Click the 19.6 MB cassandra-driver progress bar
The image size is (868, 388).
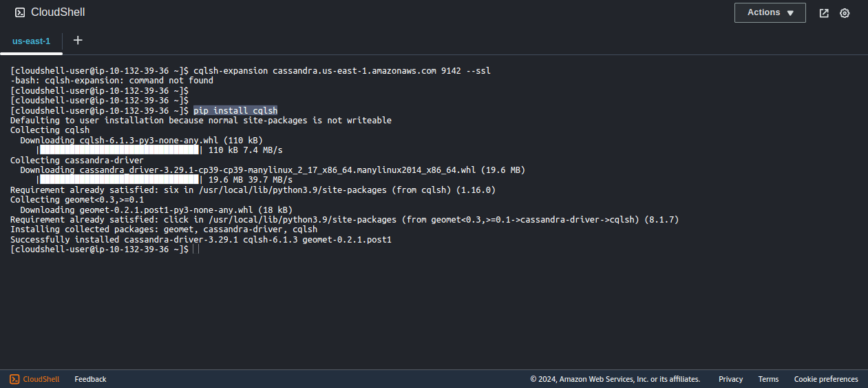(x=119, y=180)
